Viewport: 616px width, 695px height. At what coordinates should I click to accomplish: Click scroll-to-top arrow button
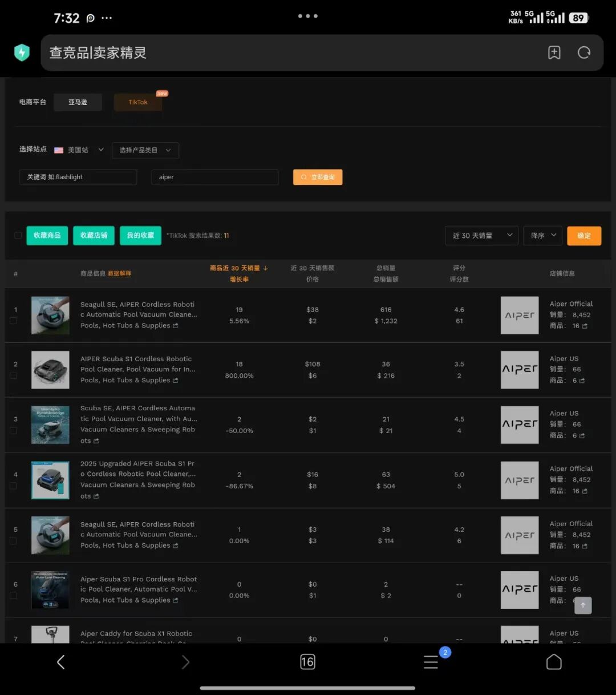582,605
